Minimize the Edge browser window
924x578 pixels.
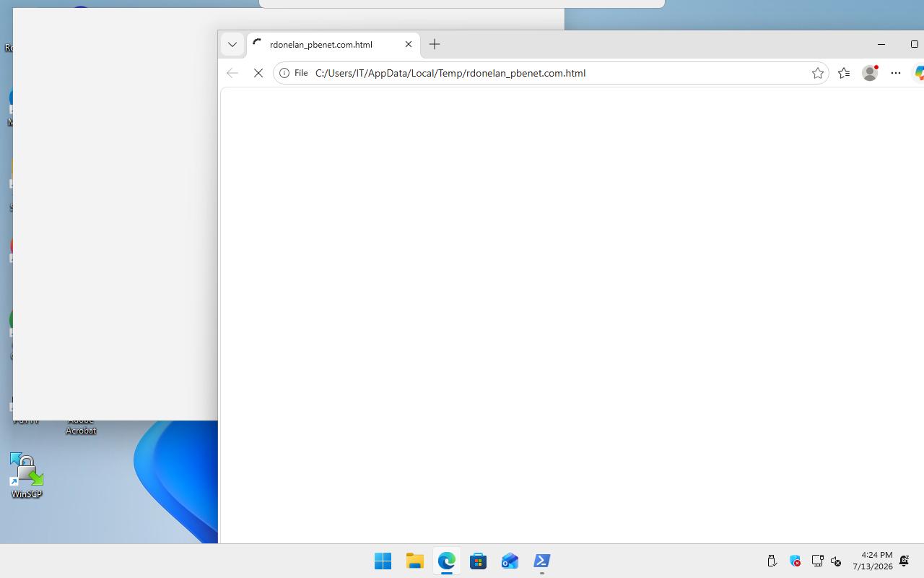(x=881, y=44)
